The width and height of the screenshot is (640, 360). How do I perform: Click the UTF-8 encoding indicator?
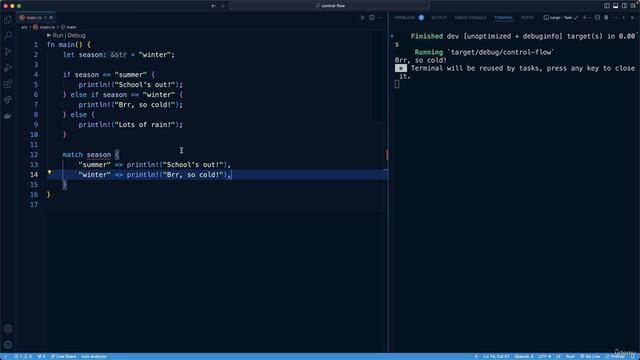click(544, 356)
